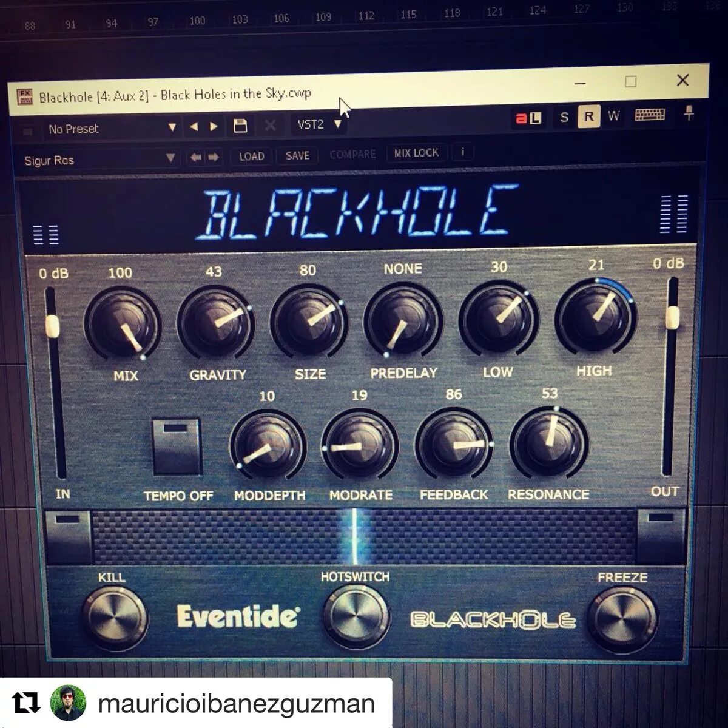The height and width of the screenshot is (728, 728).
Task: Click the aL ACT learn icon
Action: pos(528,118)
